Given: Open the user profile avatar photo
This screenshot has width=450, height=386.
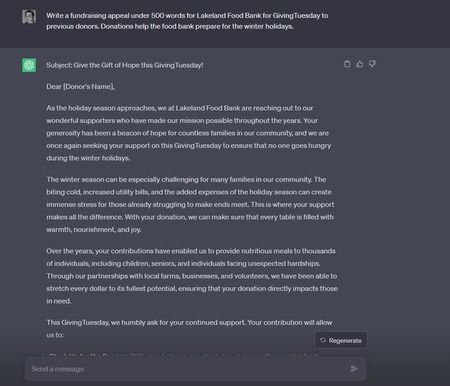Looking at the screenshot, I should coord(29,16).
